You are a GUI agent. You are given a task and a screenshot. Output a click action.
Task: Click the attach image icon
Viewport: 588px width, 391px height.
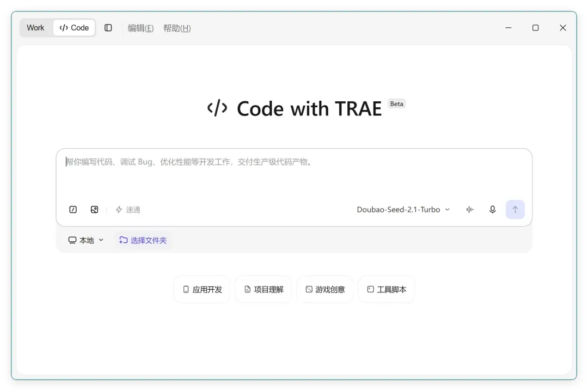[x=95, y=209]
